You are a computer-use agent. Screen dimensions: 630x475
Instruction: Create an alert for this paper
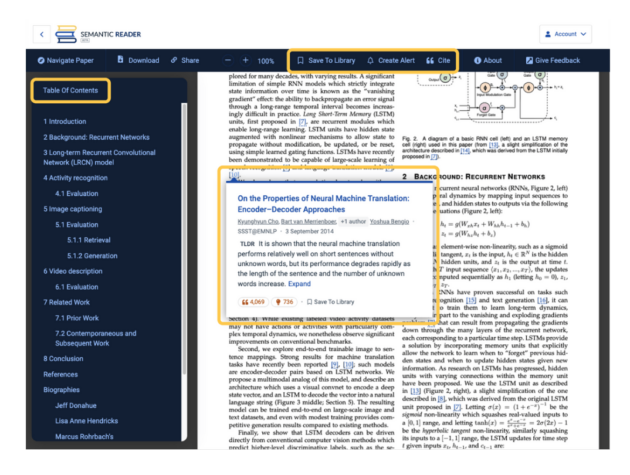[391, 60]
